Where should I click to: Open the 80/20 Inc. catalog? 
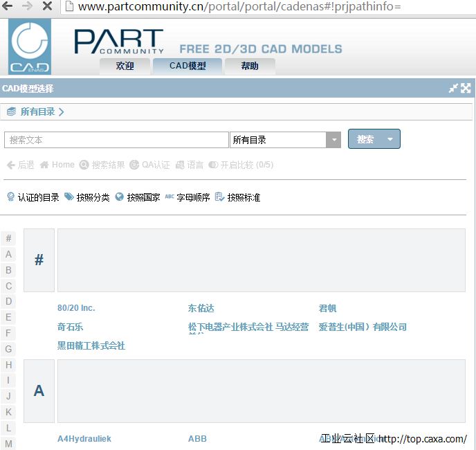coord(76,308)
